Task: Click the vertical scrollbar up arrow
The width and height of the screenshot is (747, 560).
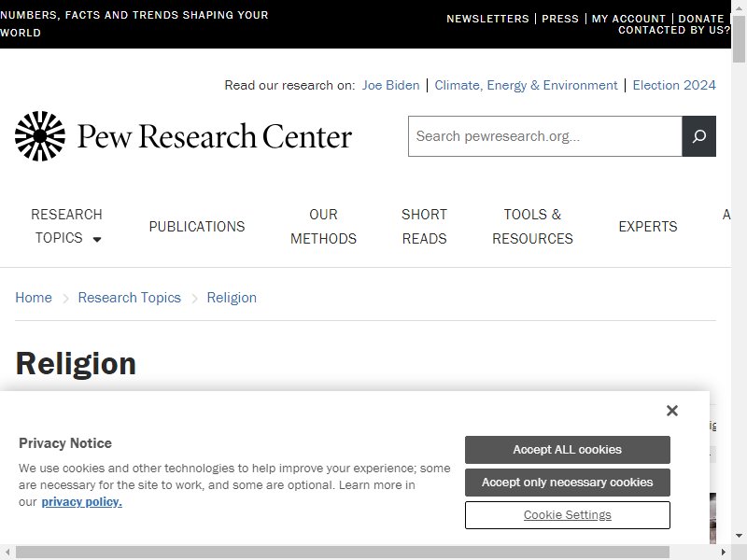Action: [739, 7]
